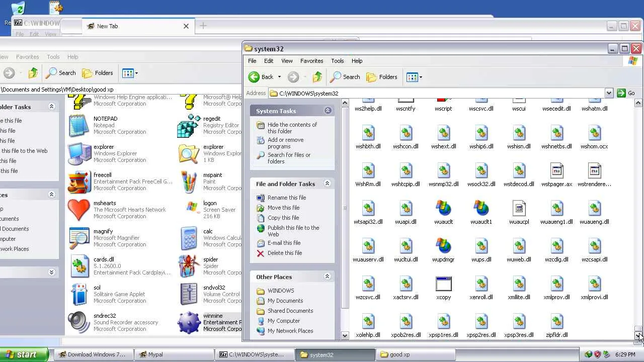Select the wshom.ocx file icon

tap(594, 133)
